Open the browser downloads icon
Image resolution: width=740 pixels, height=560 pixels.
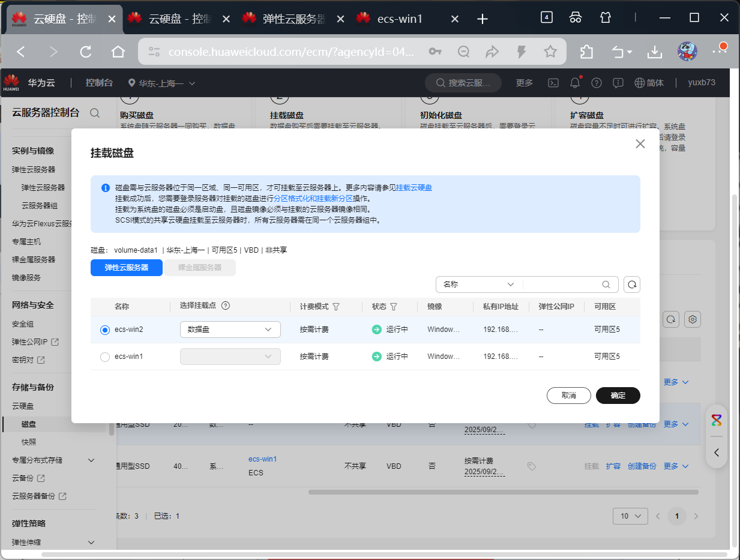(654, 52)
